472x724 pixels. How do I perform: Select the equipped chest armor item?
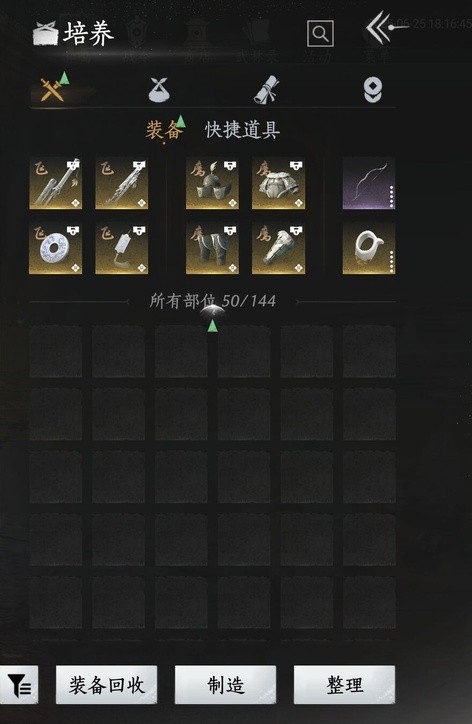[x=278, y=183]
